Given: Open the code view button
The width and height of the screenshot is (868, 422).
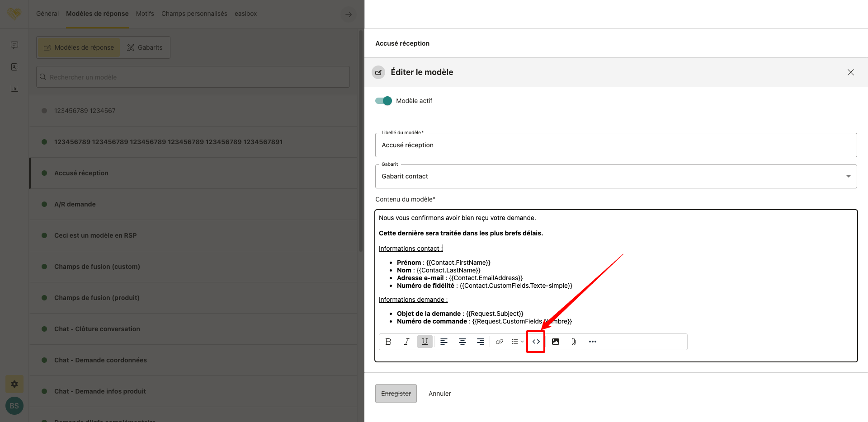Looking at the screenshot, I should click(x=536, y=342).
